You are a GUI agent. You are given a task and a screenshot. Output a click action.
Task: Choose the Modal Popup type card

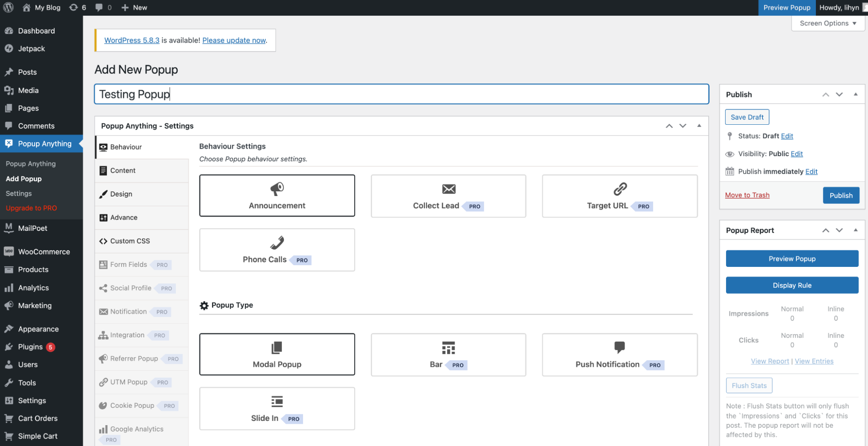point(277,354)
